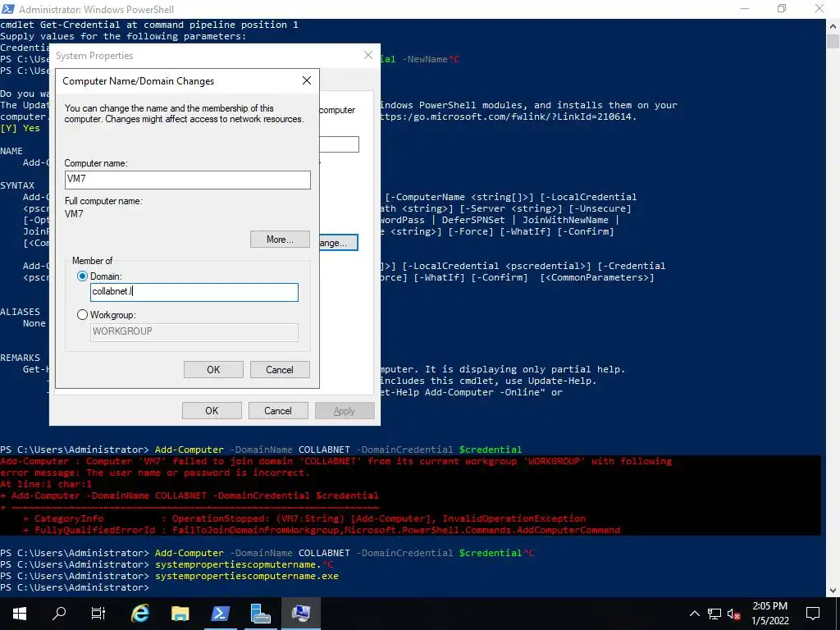Click PowerShell window title bar icon
Image resolution: width=840 pixels, height=630 pixels.
tap(8, 9)
